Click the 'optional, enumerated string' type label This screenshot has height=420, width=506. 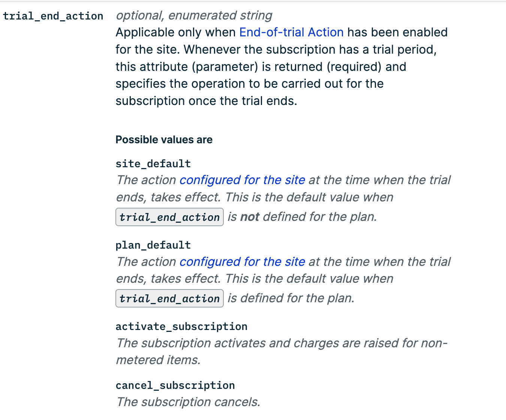194,15
